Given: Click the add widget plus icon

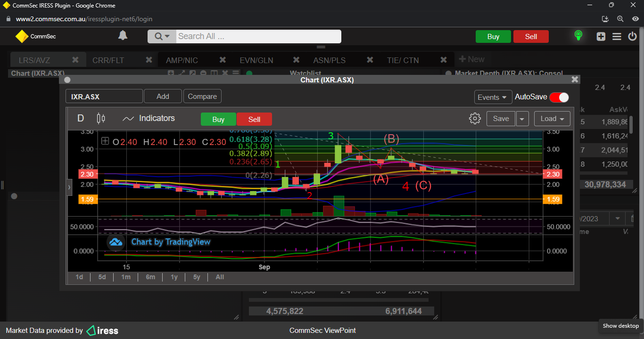Looking at the screenshot, I should (x=601, y=36).
